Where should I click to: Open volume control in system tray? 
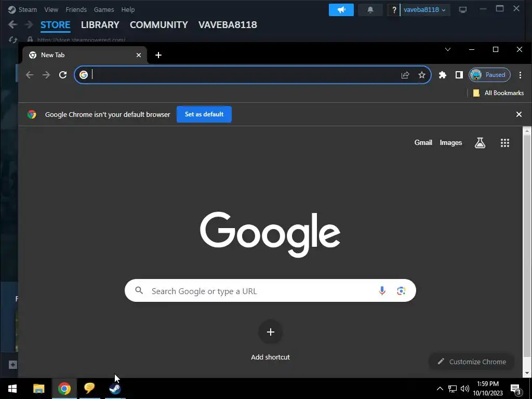[x=465, y=389]
